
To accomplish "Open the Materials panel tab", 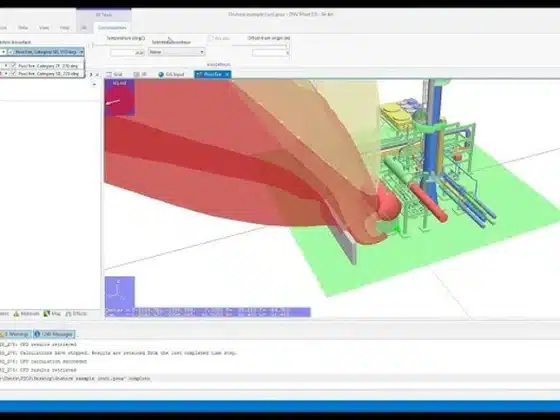I will pyautogui.click(x=27, y=314).
